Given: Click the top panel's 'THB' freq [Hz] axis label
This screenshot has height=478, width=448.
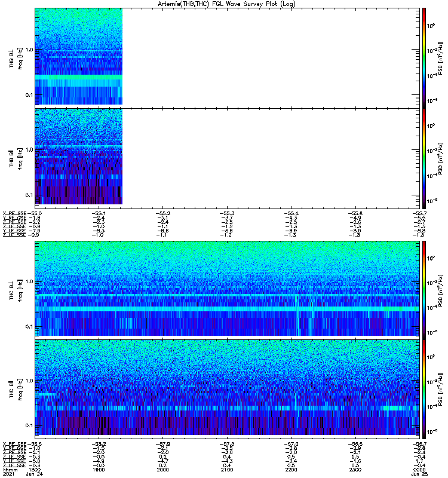Looking at the screenshot, I should click(x=16, y=58).
